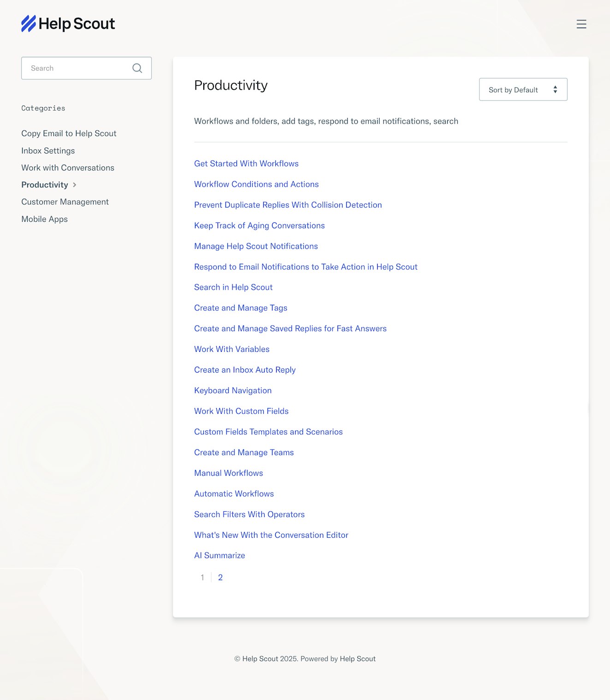Image resolution: width=610 pixels, height=700 pixels.
Task: View Search Filters With Operators article
Action: pyautogui.click(x=249, y=515)
